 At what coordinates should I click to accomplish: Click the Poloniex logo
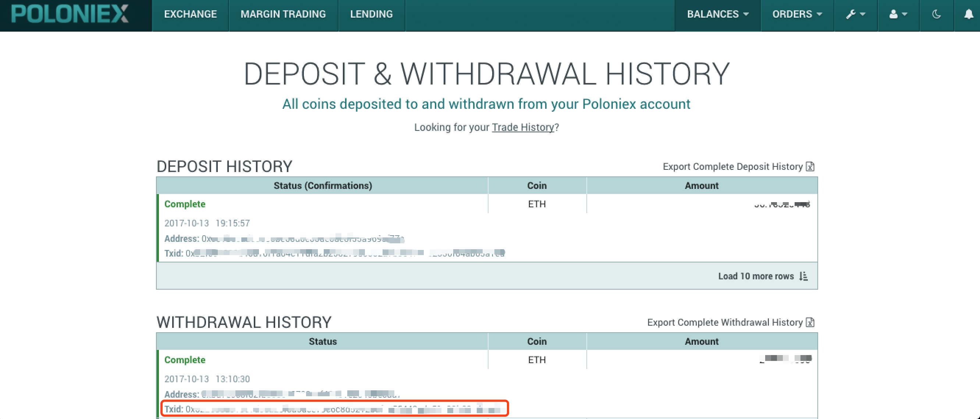pyautogui.click(x=70, y=14)
